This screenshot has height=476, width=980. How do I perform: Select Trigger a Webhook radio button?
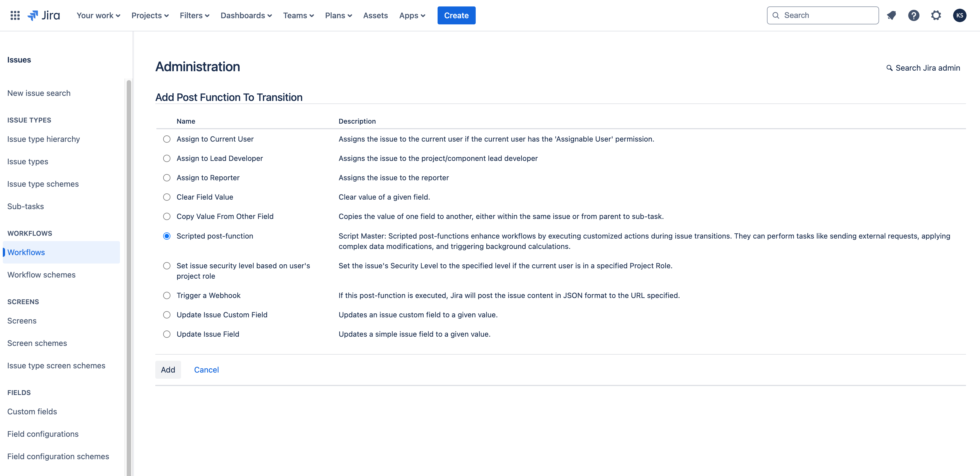coord(167,295)
